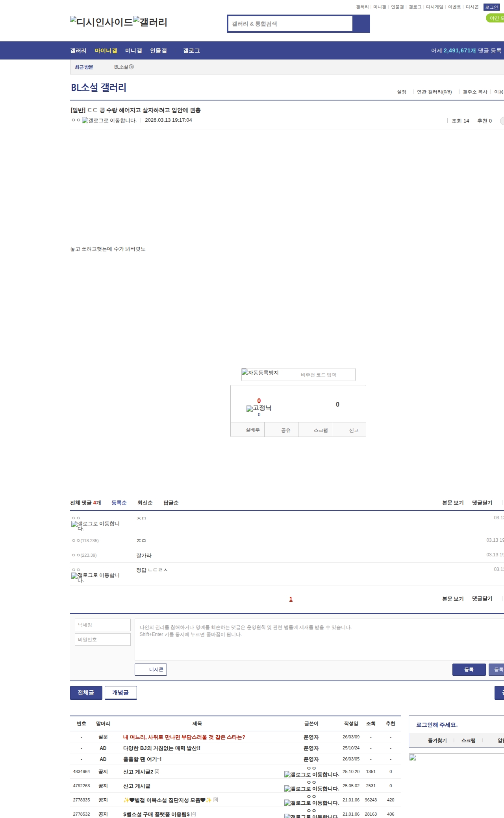
Task: Click the upvote count above the 고정닉 icon
Action: 259,401
